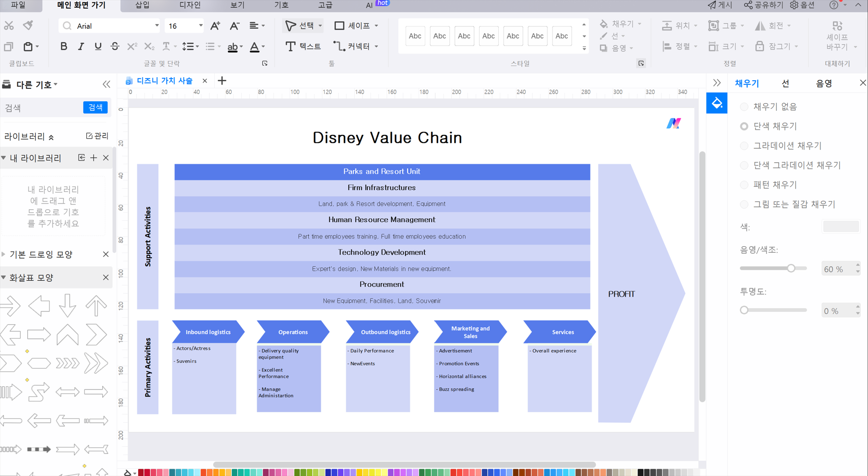Open the Arial font family dropdown

click(x=156, y=26)
